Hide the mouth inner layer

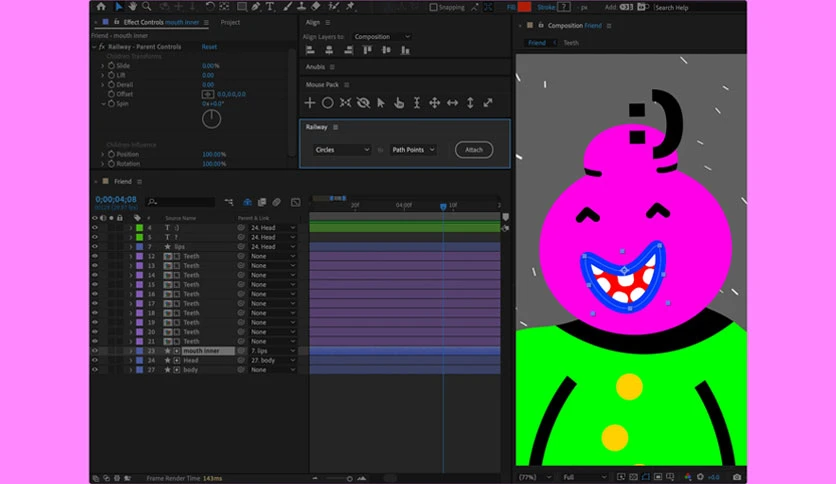(x=95, y=351)
